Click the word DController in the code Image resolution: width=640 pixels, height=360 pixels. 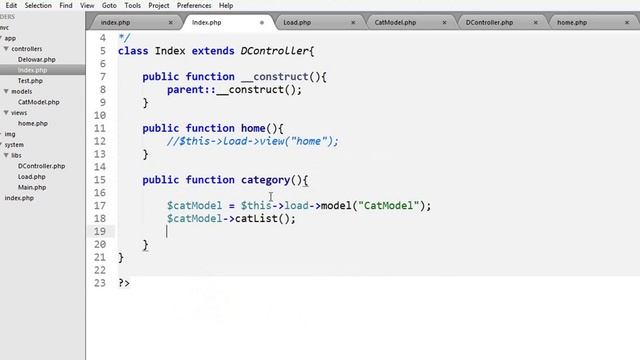pos(274,51)
